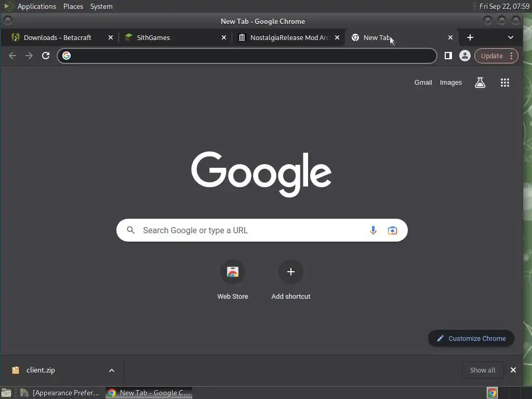The height and width of the screenshot is (399, 532).
Task: Open Google Images link
Action: point(450,83)
